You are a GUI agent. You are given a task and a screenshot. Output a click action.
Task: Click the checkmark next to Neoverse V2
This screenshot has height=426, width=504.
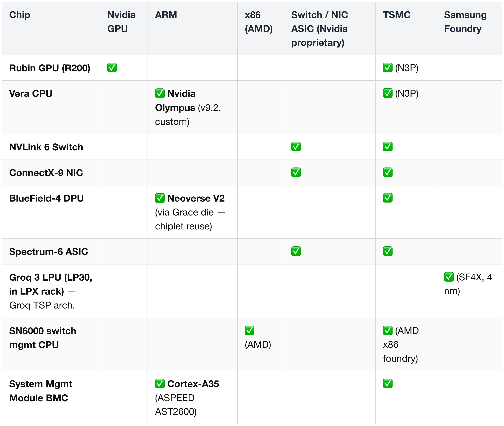[160, 198]
